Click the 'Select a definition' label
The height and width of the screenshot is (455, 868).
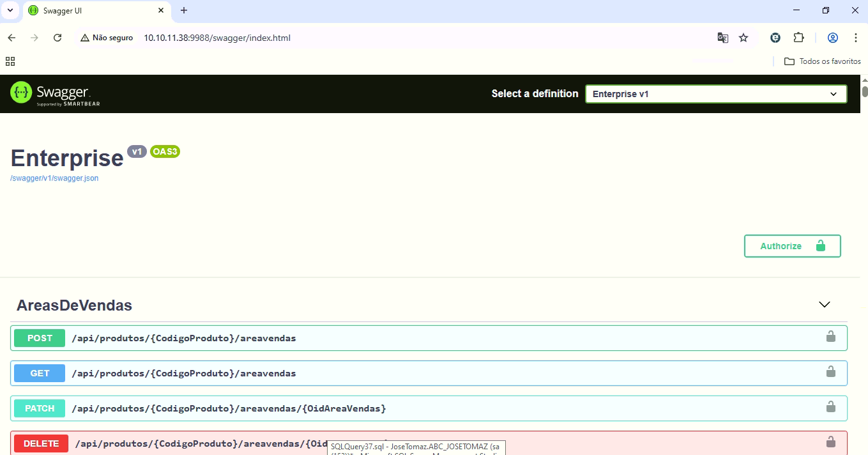click(x=535, y=93)
